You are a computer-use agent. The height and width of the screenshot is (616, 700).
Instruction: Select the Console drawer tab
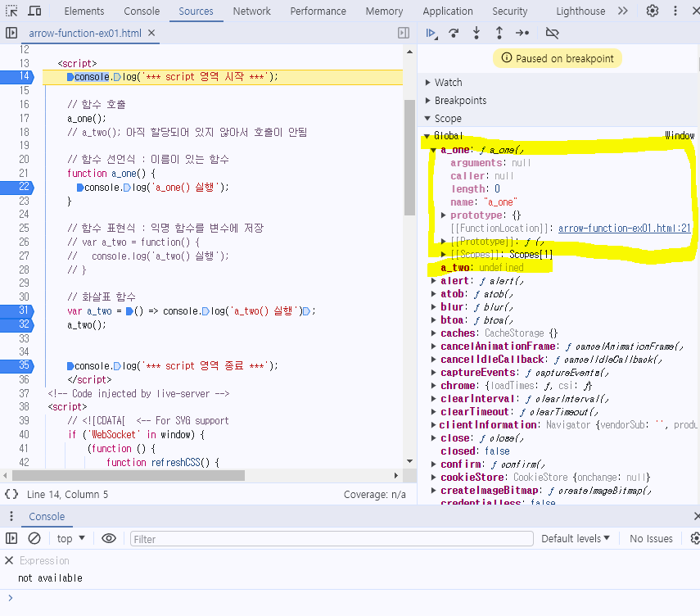click(x=47, y=516)
